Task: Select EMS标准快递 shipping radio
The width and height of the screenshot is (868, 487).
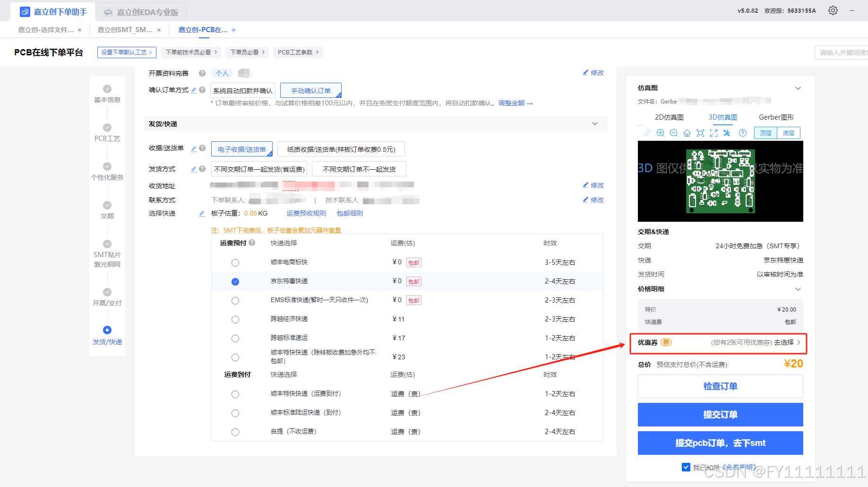Action: (235, 301)
